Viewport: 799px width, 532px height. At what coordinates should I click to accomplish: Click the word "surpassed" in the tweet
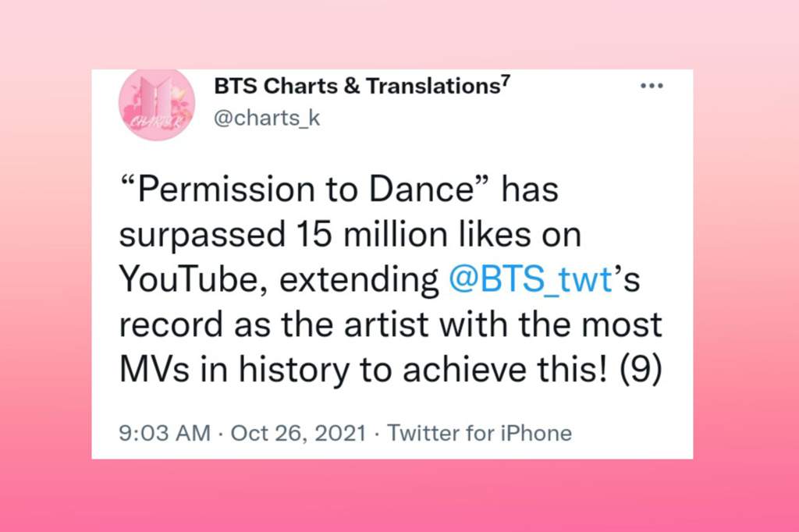point(202,236)
